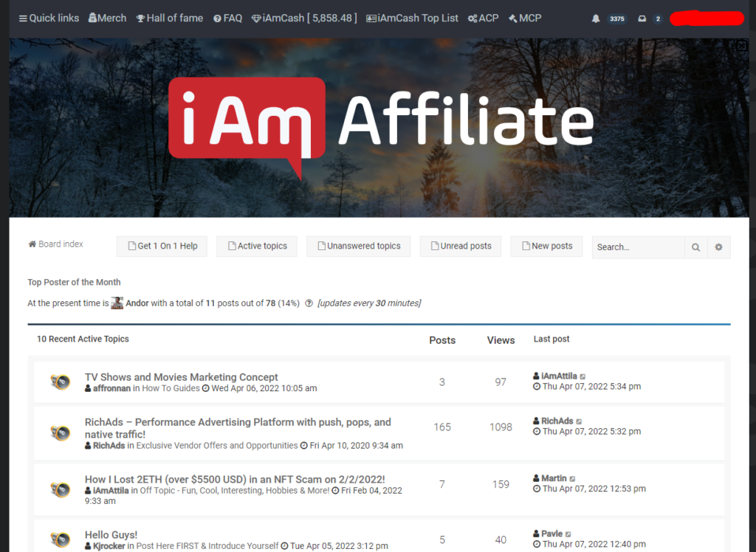
Task: Open the ACP admin control panel
Action: tap(483, 18)
